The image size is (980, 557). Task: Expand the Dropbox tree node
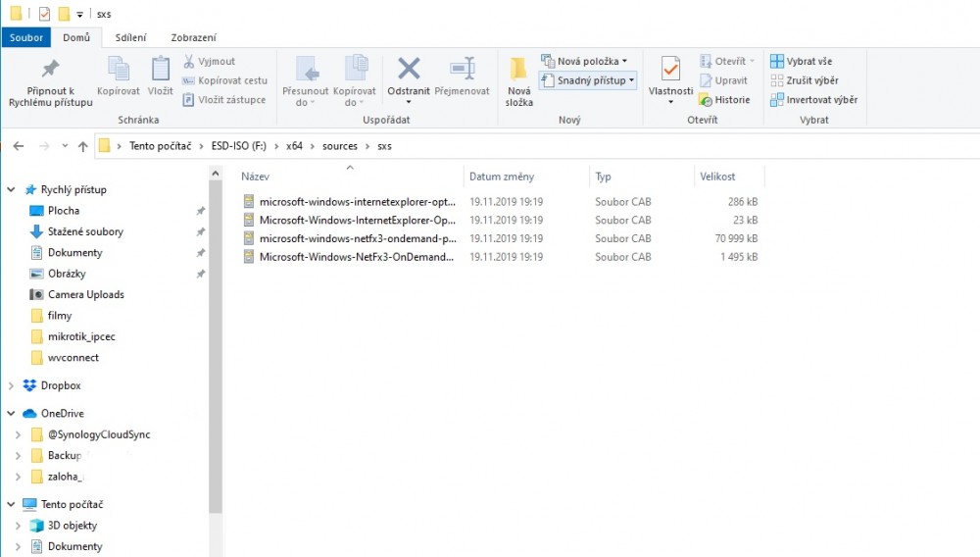click(12, 386)
